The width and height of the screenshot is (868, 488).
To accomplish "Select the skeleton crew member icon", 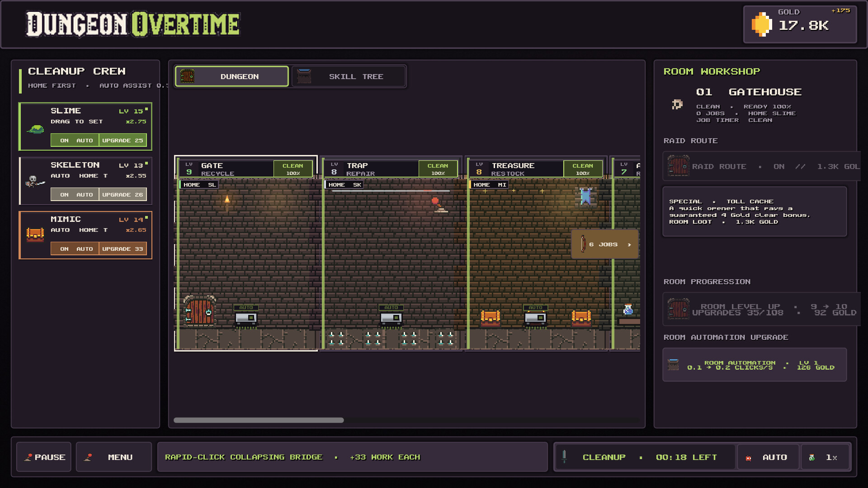I will coord(35,182).
